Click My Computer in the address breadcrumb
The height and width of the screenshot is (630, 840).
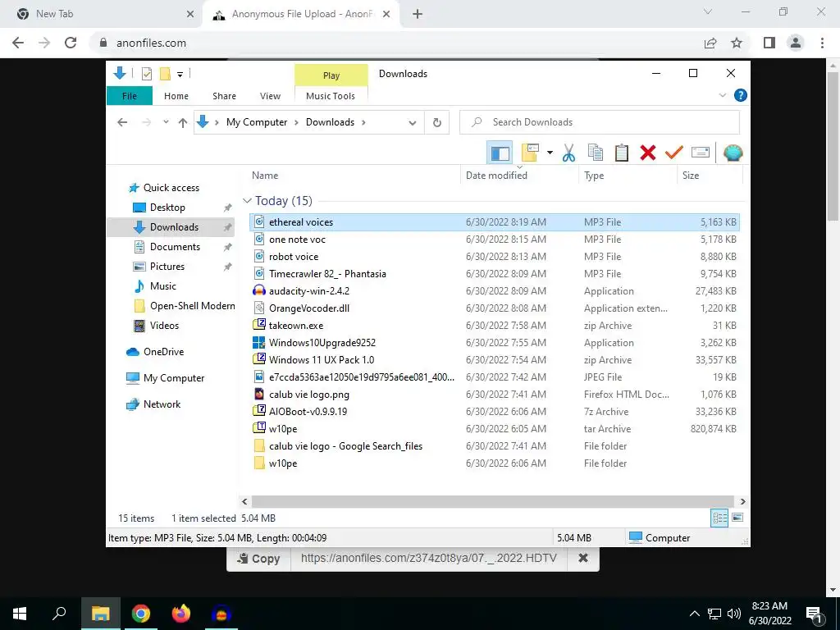click(257, 122)
